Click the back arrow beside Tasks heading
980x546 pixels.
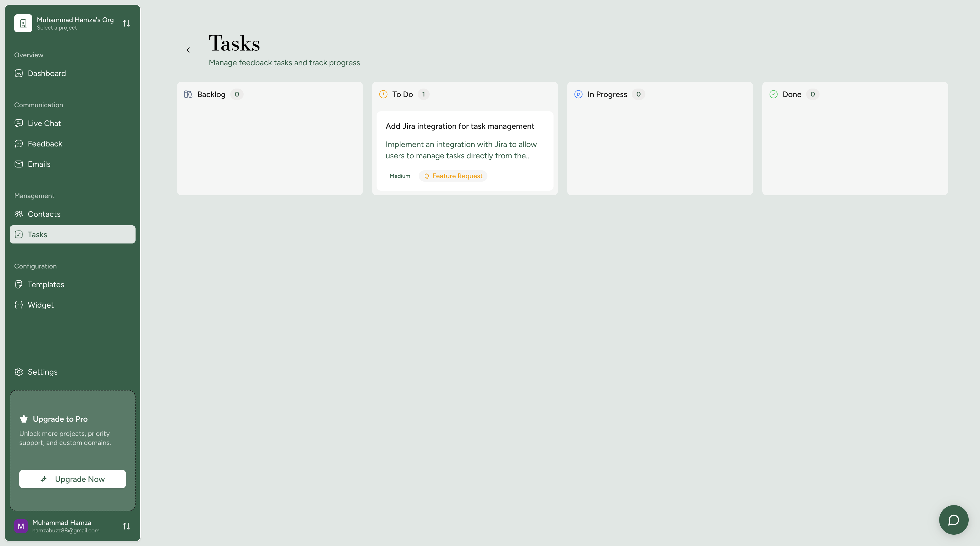pyautogui.click(x=188, y=50)
